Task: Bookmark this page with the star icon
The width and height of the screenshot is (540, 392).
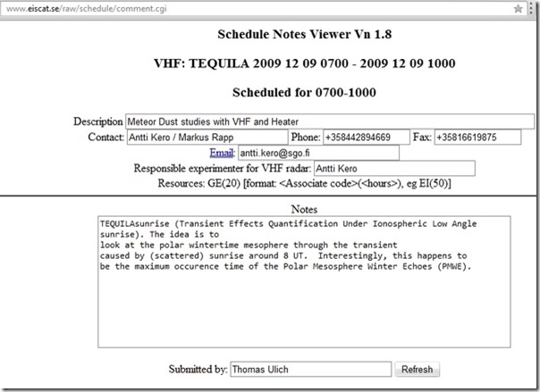Action: (518, 9)
